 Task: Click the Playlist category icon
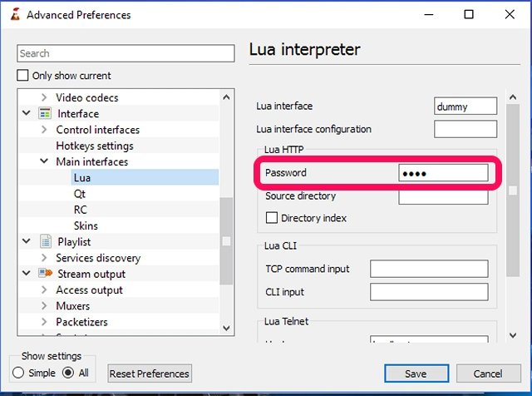(45, 242)
